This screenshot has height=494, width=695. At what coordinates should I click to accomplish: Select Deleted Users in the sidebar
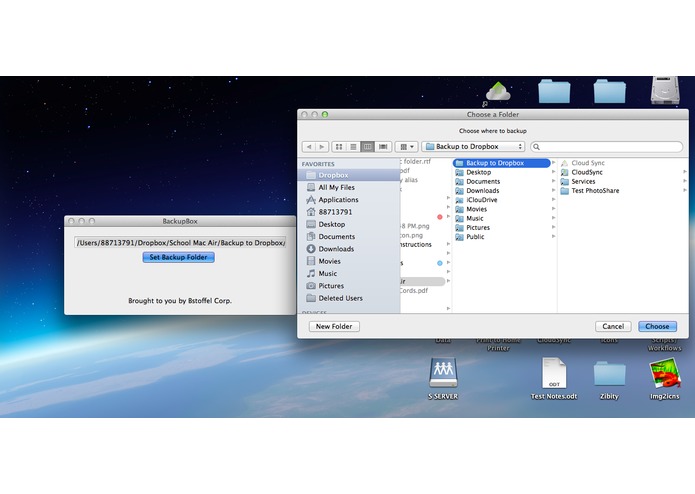point(349,298)
